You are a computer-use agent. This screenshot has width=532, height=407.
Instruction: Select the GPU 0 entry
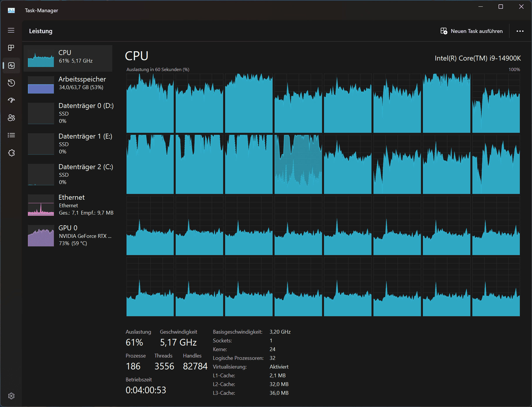[x=68, y=236]
